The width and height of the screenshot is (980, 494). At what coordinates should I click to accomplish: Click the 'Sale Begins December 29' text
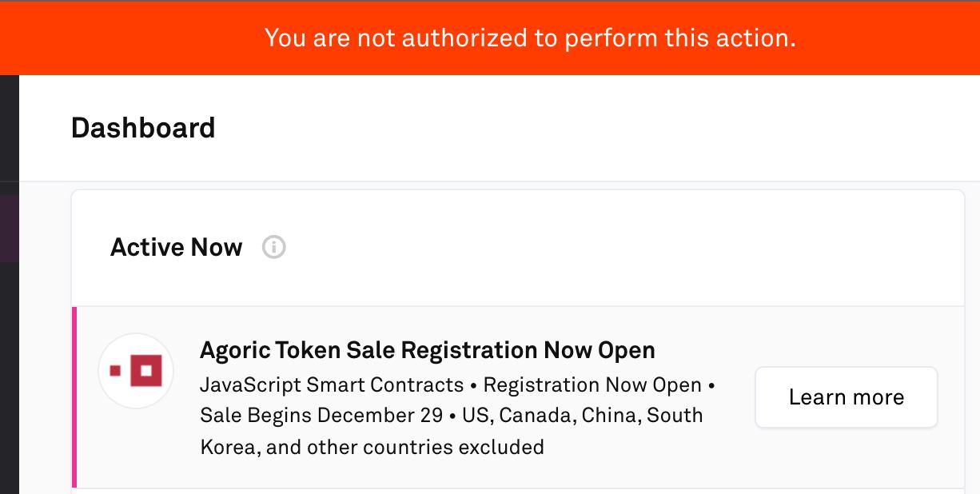pos(321,416)
